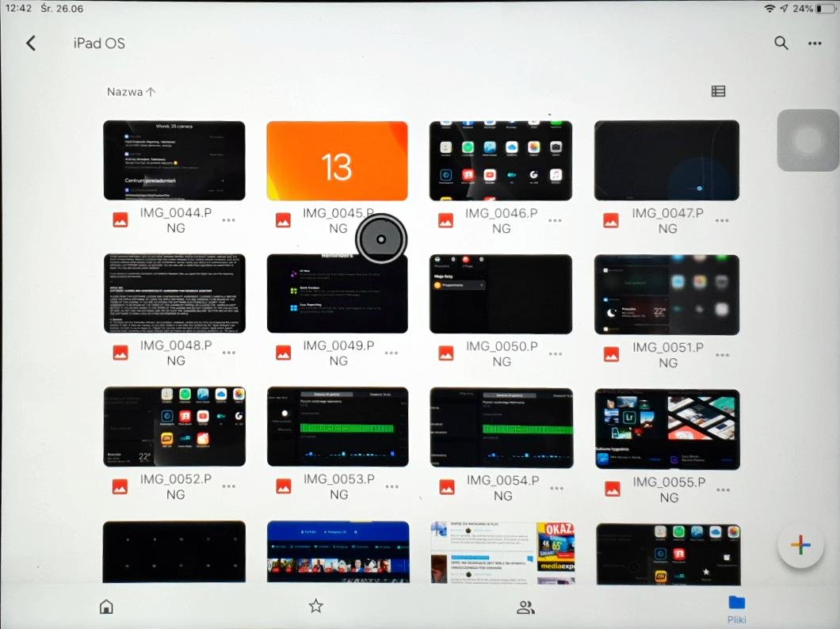The height and width of the screenshot is (629, 840).
Task: Select the file name IMG_0055.PNG
Action: pyautogui.click(x=669, y=490)
